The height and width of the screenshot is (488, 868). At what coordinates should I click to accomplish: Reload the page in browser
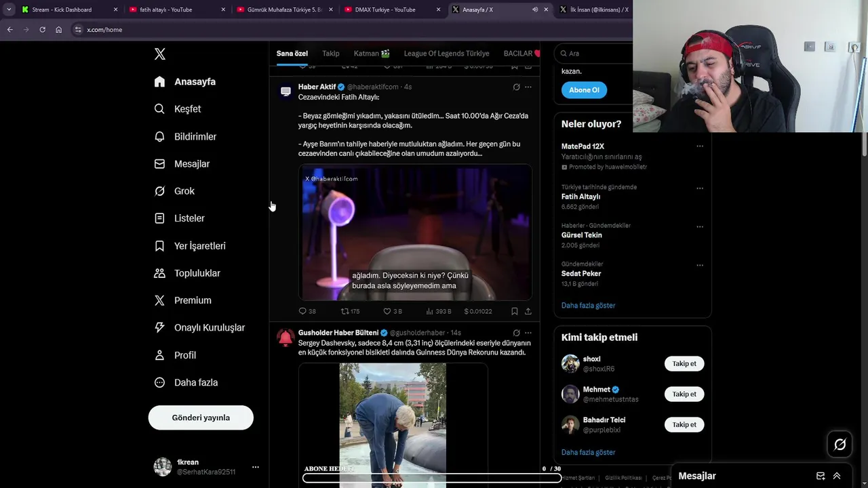tap(42, 30)
